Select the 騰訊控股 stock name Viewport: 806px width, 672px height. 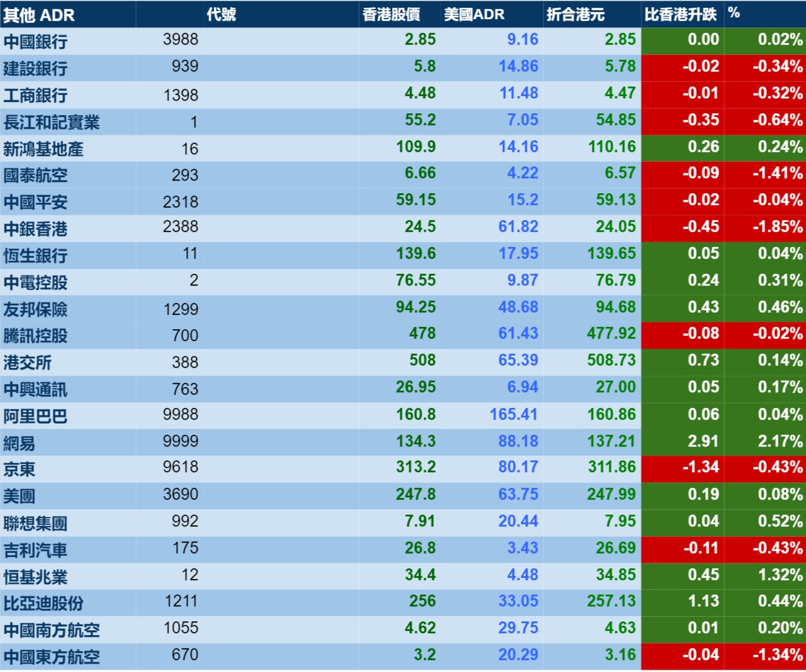coord(35,336)
